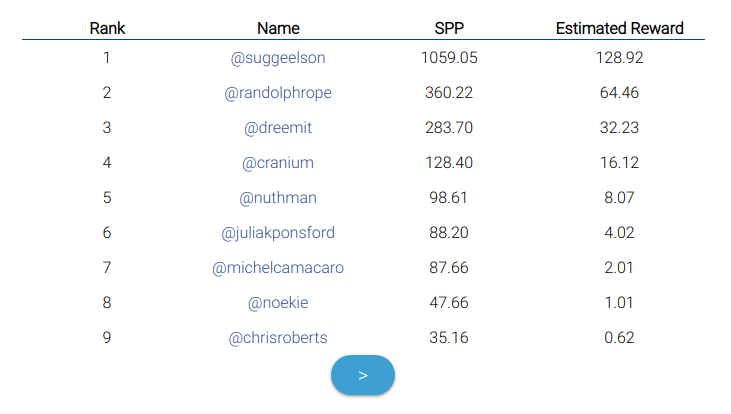The image size is (731, 414).
Task: Select SPP value 1059.05
Action: click(x=449, y=58)
